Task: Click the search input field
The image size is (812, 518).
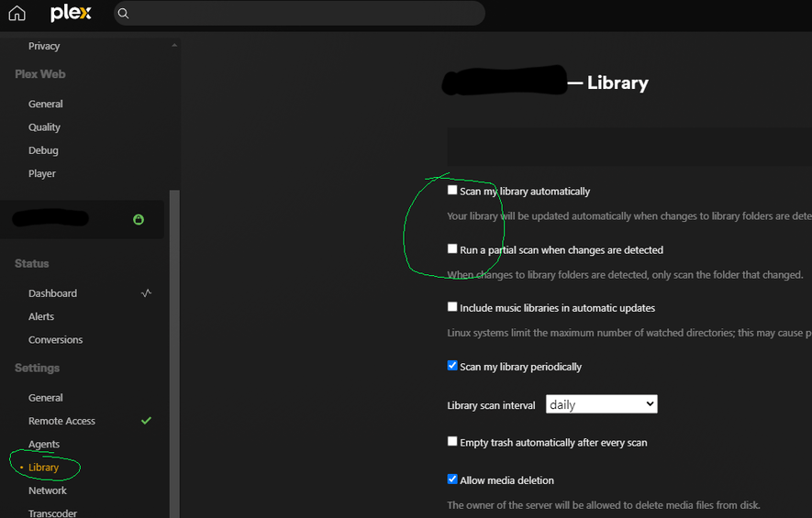Action: (299, 14)
